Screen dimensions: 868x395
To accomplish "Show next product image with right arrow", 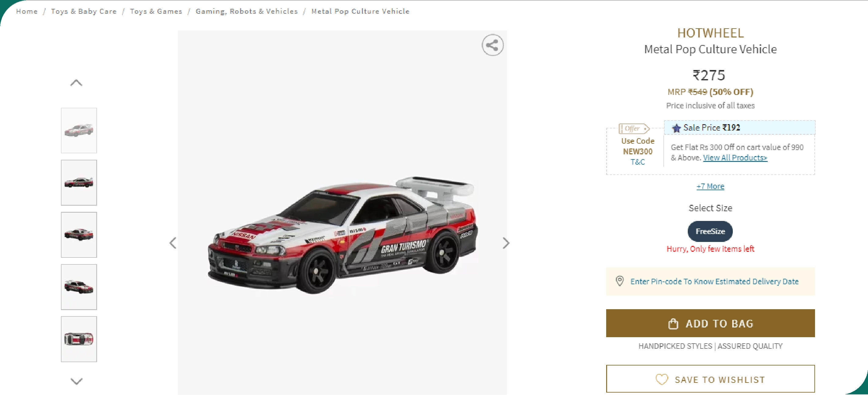I will tap(505, 243).
